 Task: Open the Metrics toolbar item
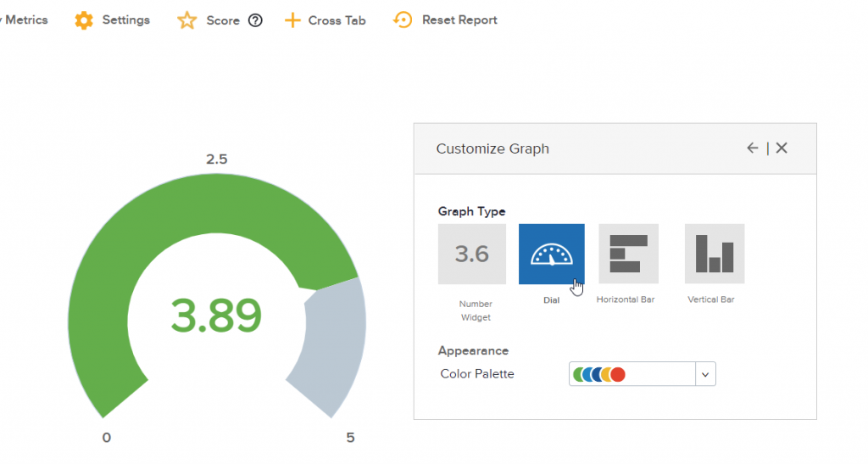coord(25,20)
